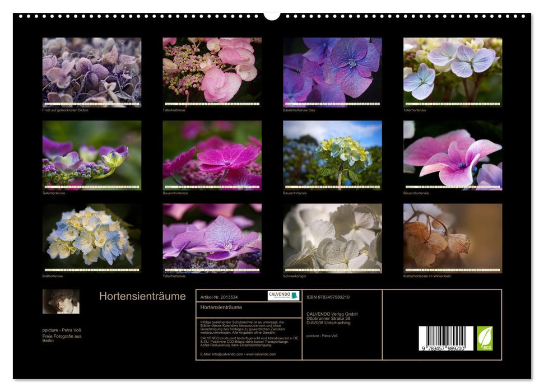Click the CALVENDO logo badge
544x392 pixels.
click(283, 296)
